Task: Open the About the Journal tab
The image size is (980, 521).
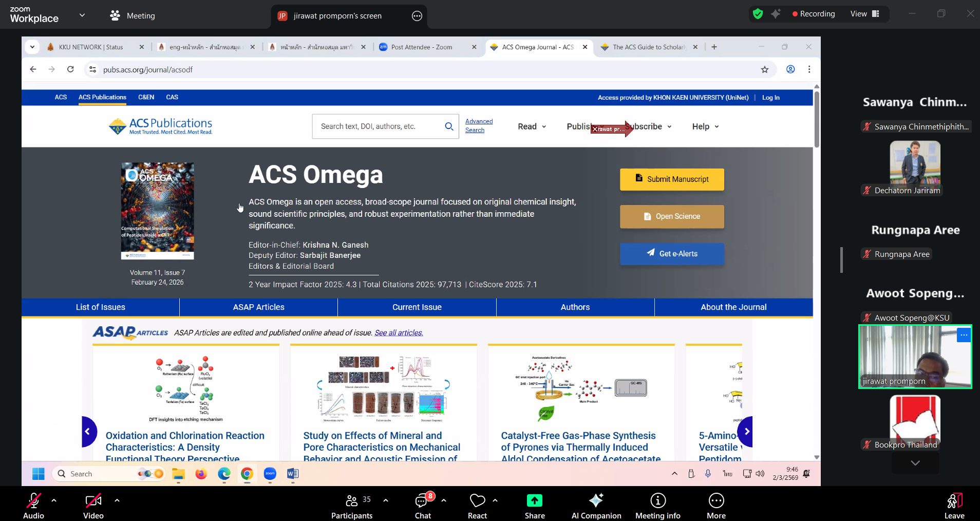Action: [733, 307]
